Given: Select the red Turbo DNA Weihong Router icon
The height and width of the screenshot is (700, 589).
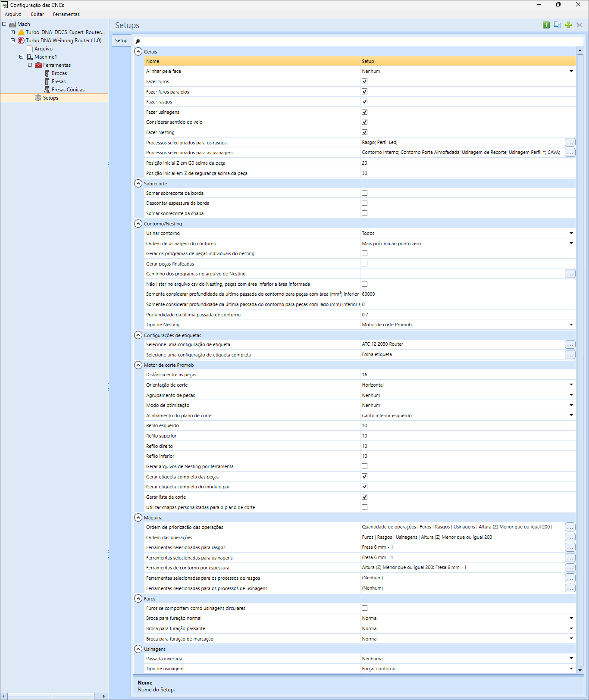Looking at the screenshot, I should point(21,41).
